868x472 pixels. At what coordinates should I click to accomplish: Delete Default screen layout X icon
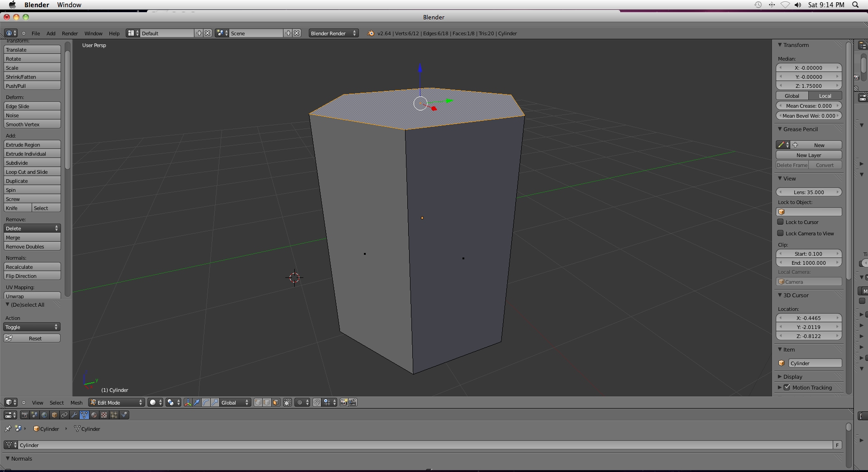tap(208, 33)
